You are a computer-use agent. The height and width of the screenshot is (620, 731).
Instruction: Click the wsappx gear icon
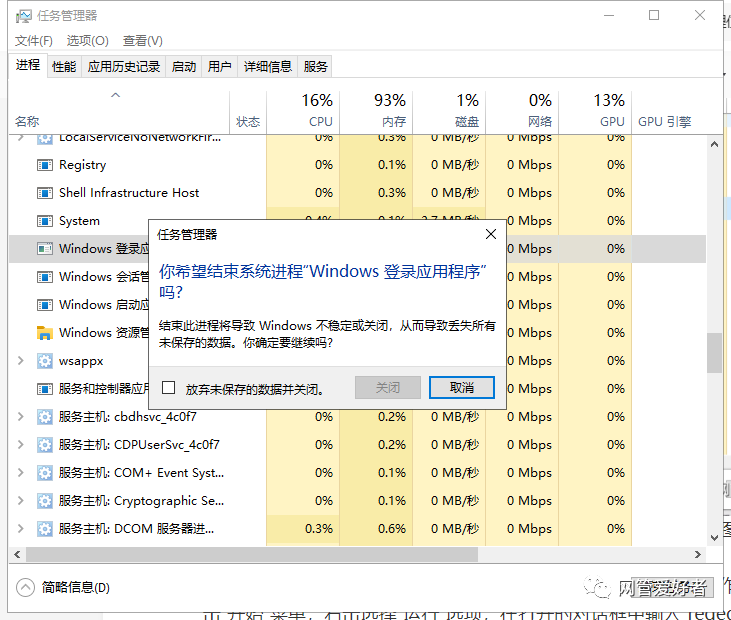pyautogui.click(x=45, y=361)
